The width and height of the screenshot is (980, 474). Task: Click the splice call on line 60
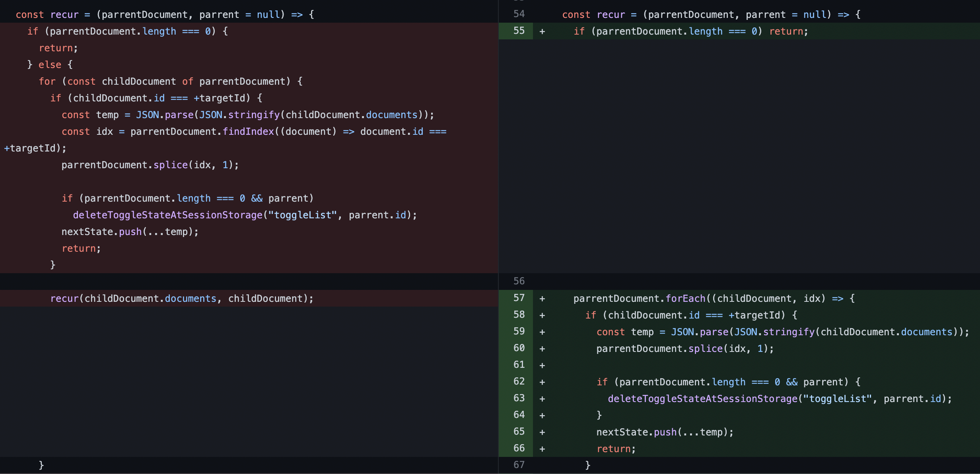(705, 349)
